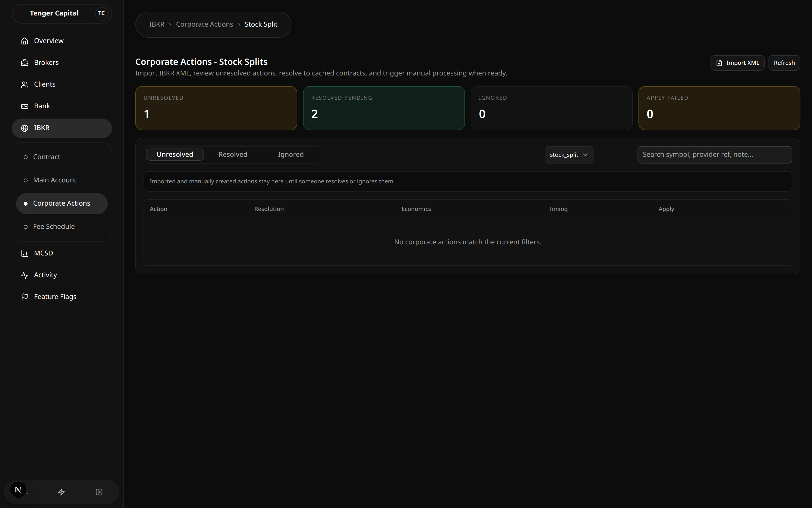812x508 pixels.
Task: Click the Unresolved summary card
Action: (216, 108)
